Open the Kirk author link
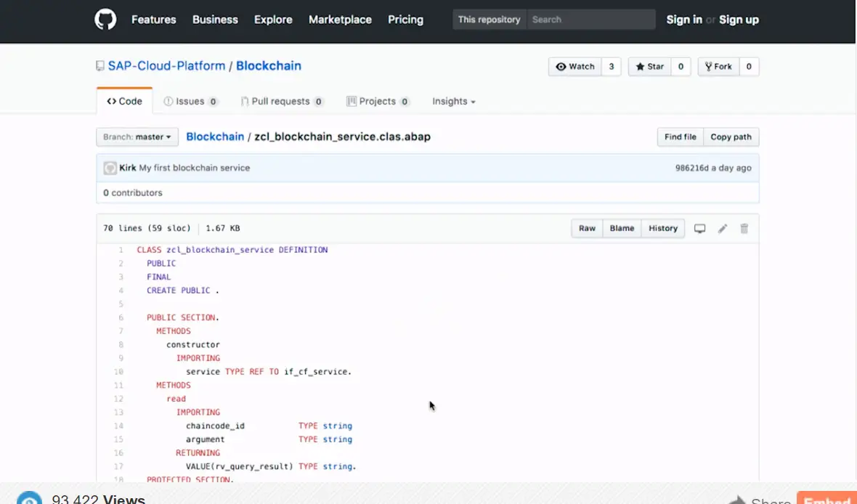The image size is (857, 504). (127, 168)
